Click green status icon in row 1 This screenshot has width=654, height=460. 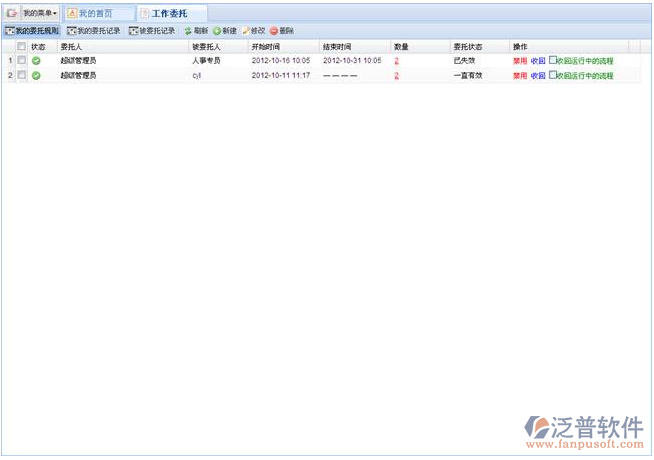37,61
